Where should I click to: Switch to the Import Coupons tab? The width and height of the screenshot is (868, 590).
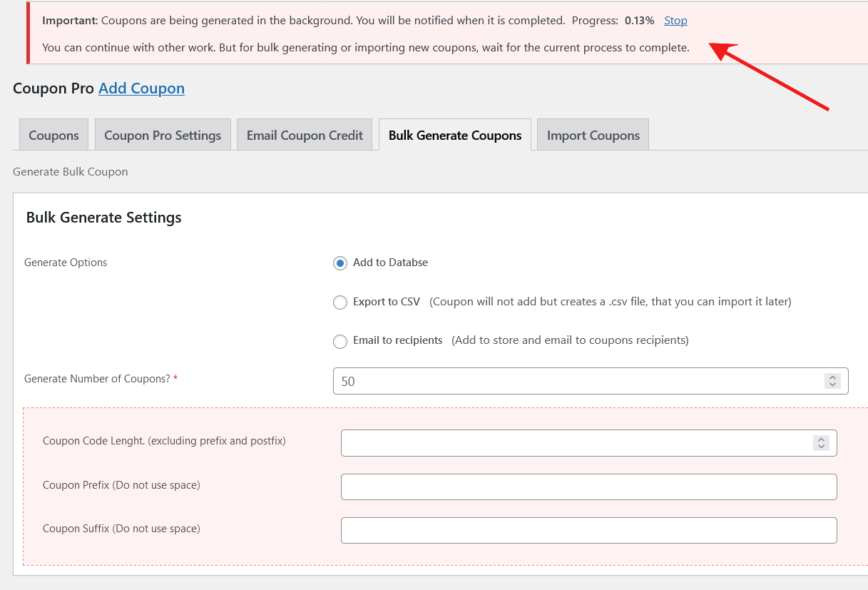tap(593, 136)
